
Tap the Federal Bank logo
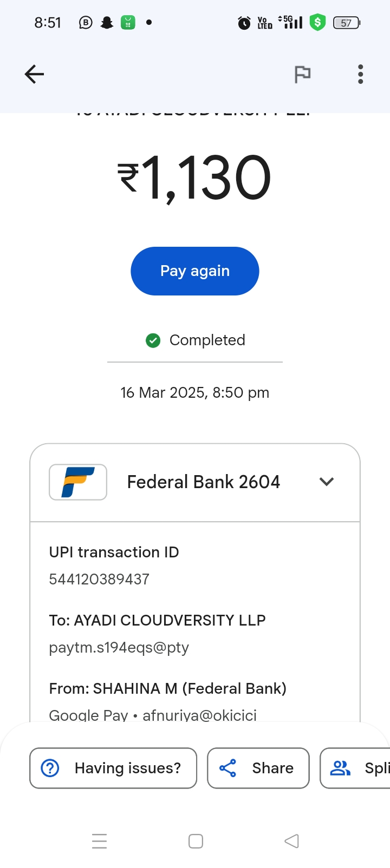[78, 482]
